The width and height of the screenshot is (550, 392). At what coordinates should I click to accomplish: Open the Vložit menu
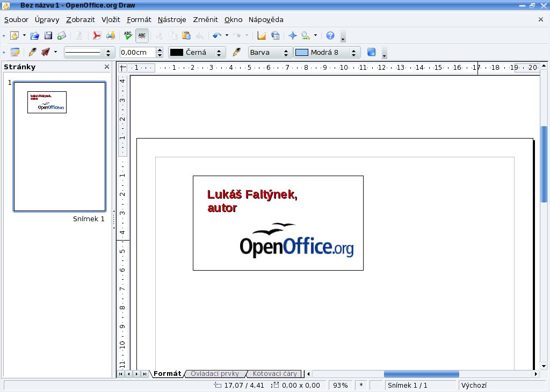click(x=111, y=20)
